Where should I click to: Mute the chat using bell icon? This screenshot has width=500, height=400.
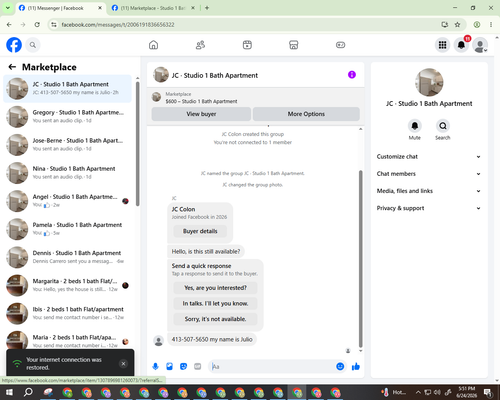tap(415, 126)
